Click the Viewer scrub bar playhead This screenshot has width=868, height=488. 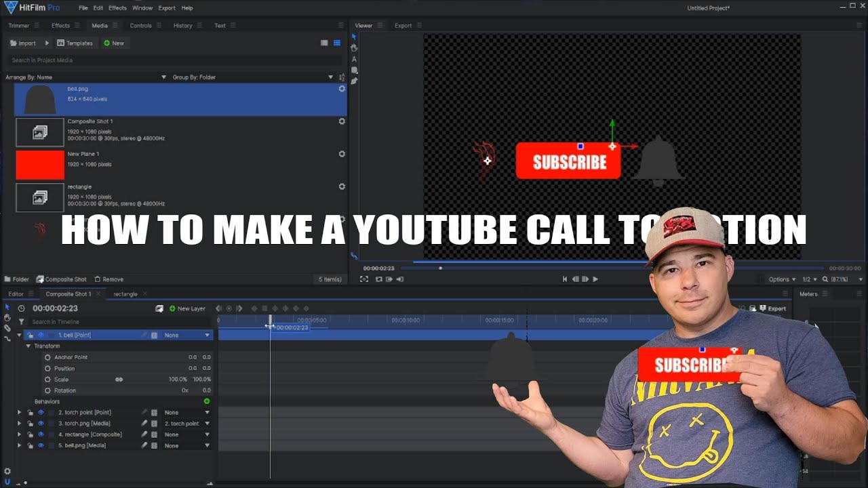coord(440,268)
